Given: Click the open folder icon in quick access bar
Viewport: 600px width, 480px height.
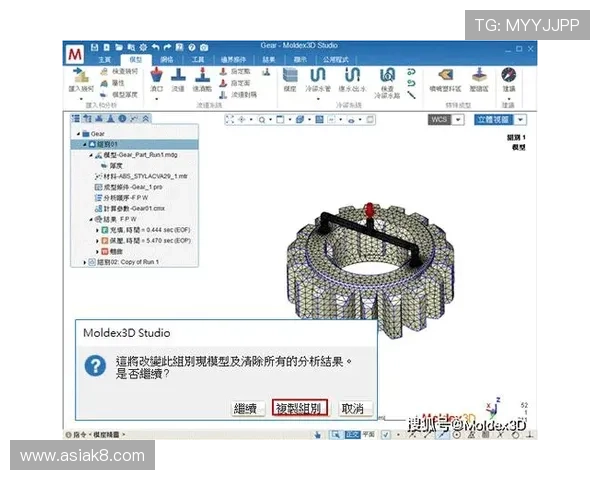Looking at the screenshot, I should [119, 47].
